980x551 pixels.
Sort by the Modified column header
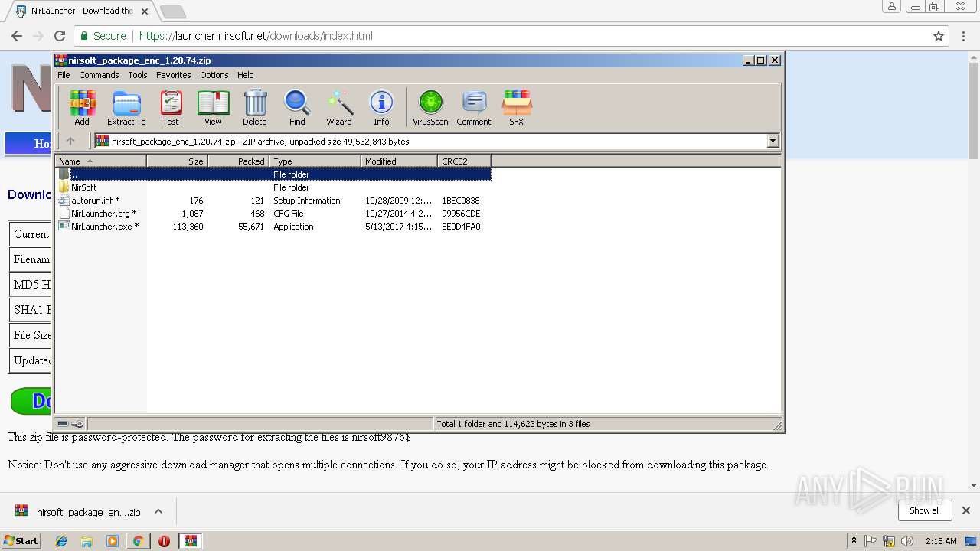tap(400, 161)
